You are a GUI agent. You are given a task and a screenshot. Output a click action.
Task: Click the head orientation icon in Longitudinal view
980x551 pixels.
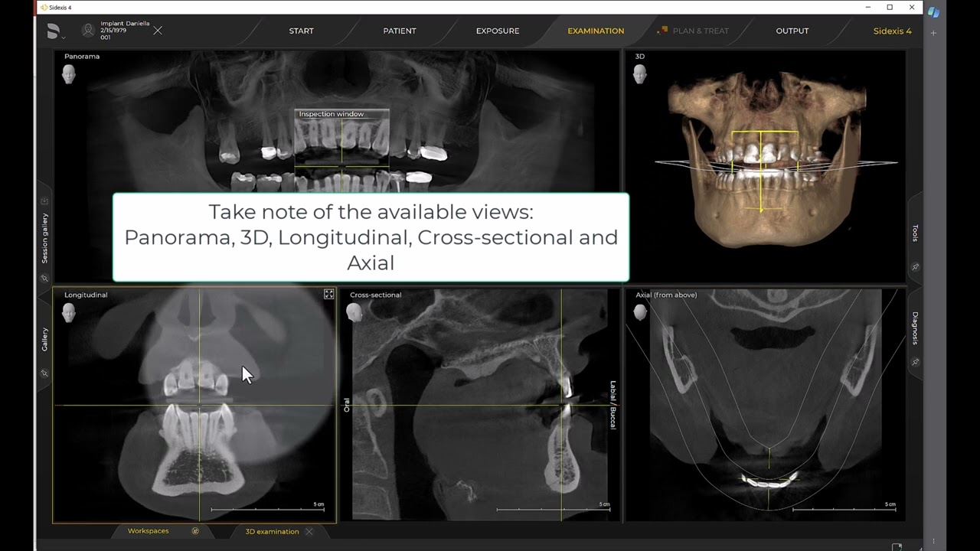pyautogui.click(x=69, y=312)
